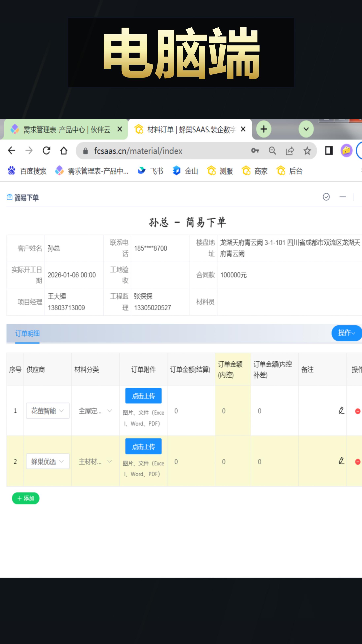Click the cheese profile avatar icon

point(346,151)
